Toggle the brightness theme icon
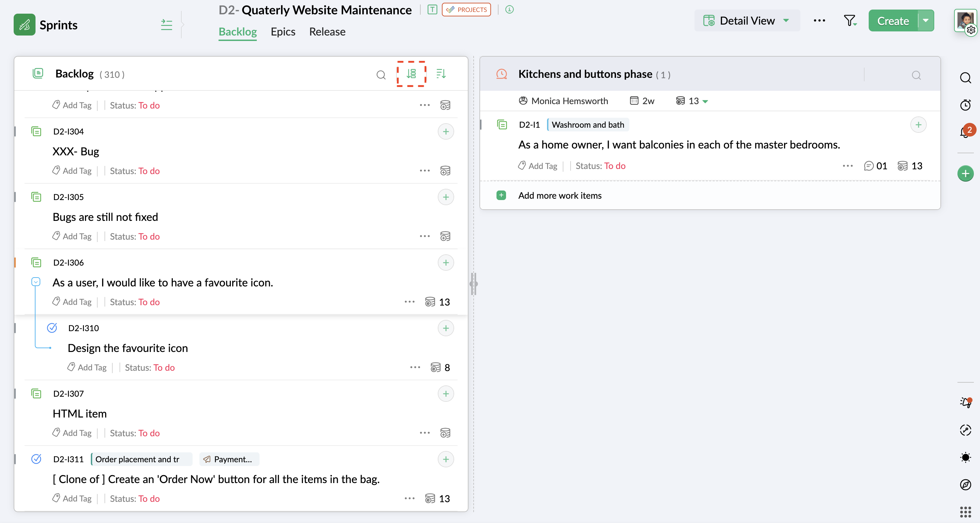This screenshot has width=980, height=523. [966, 457]
